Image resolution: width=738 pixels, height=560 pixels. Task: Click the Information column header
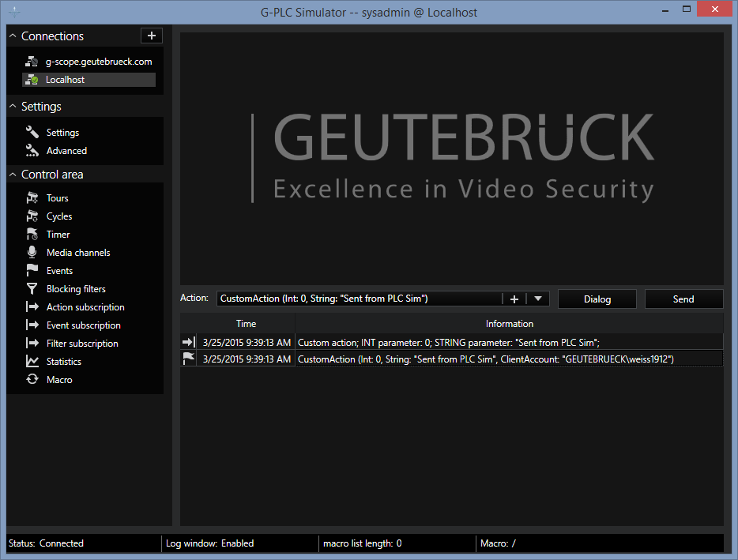(510, 323)
